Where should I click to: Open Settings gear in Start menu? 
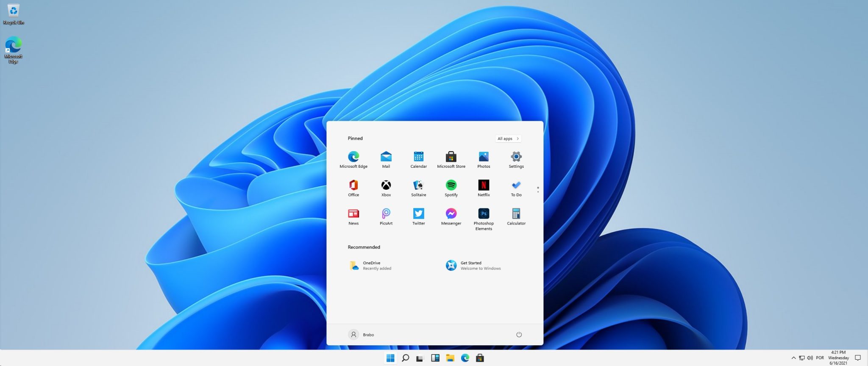point(516,160)
